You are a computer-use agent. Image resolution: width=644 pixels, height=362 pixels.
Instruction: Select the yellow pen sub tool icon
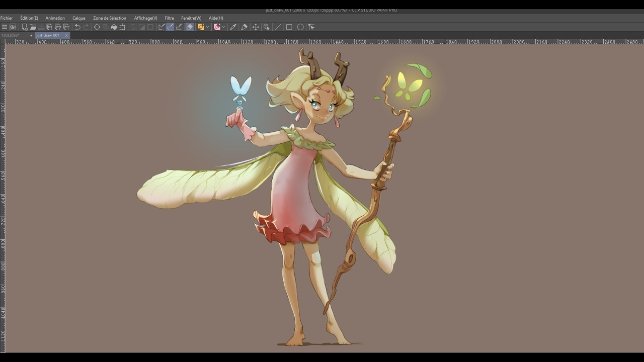[201, 27]
